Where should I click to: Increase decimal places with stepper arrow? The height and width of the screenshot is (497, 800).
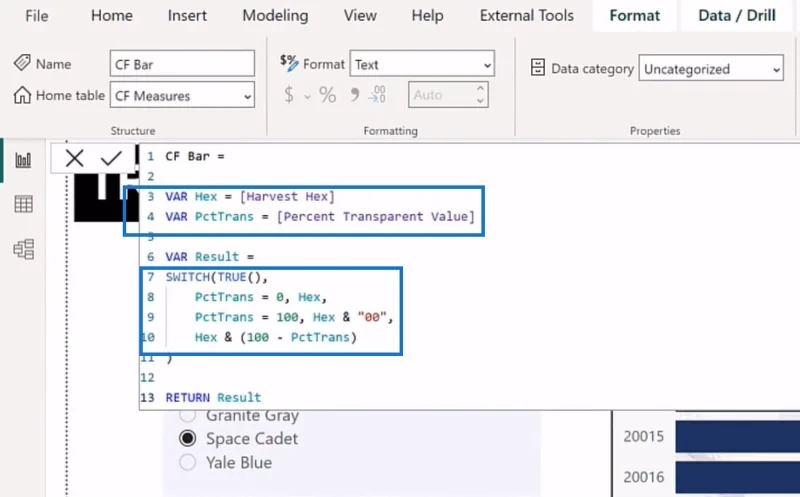coord(480,89)
